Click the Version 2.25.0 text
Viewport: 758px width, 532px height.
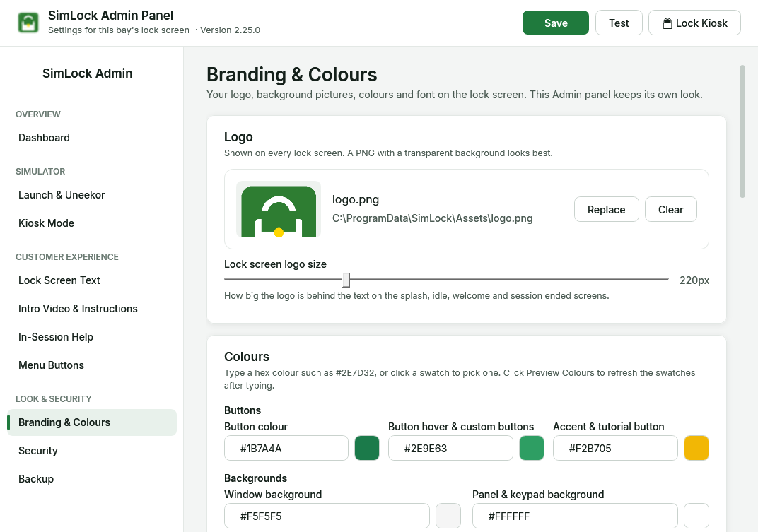[230, 30]
